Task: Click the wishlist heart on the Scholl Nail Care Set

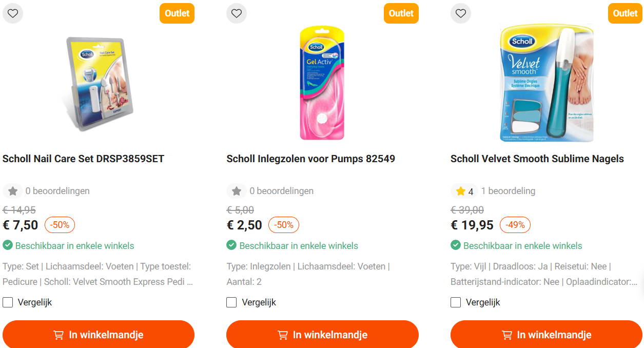Action: coord(12,13)
